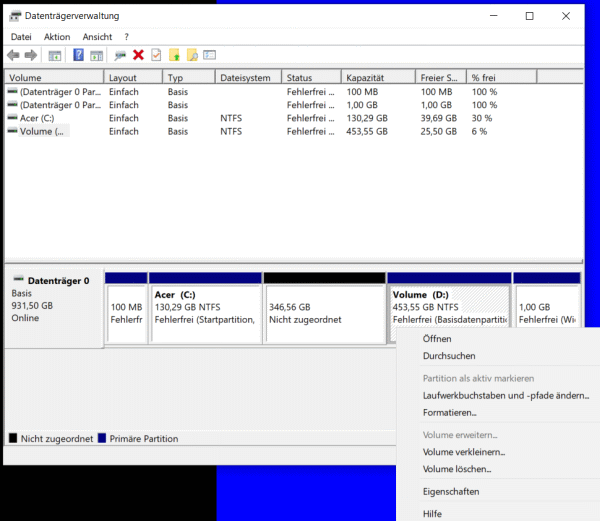
Task: Minimize the Datenträgerverwaltung window
Action: 494,16
